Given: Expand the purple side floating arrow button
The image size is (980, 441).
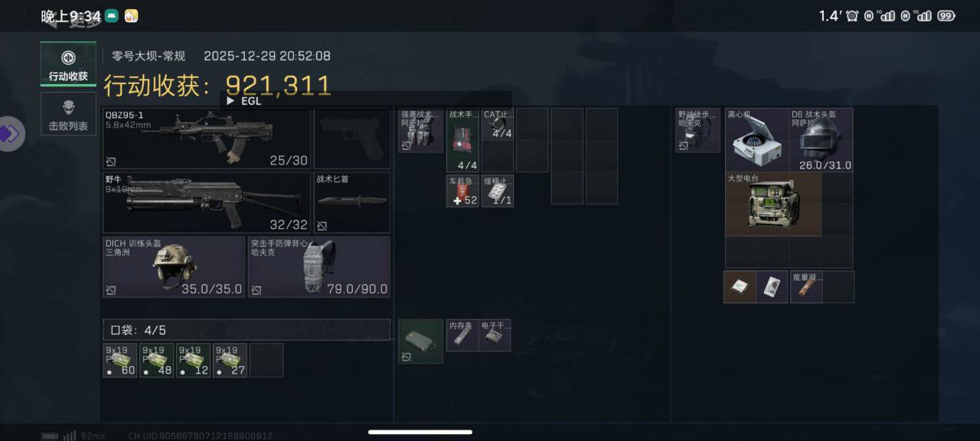Looking at the screenshot, I should click(10, 134).
